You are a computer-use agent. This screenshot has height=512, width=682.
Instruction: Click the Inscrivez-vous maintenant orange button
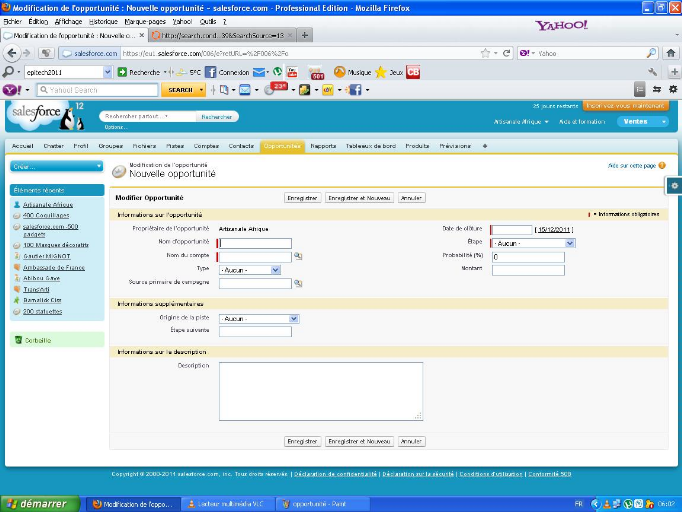(625, 106)
